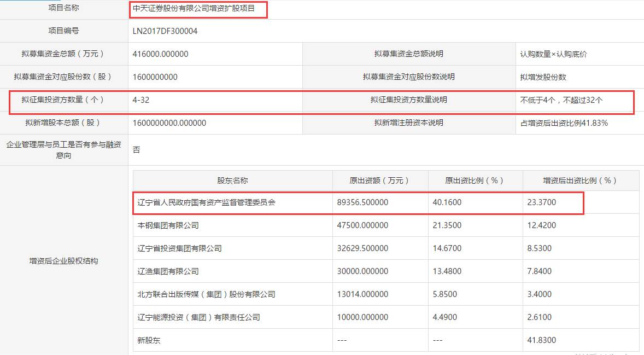Select text 占增资后出资比例41.83%
The height and width of the screenshot is (355, 644).
click(x=564, y=123)
